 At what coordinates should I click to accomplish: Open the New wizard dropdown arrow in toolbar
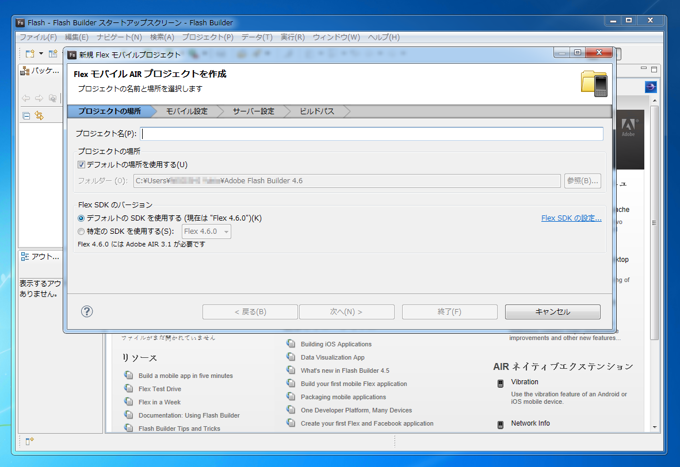[41, 53]
